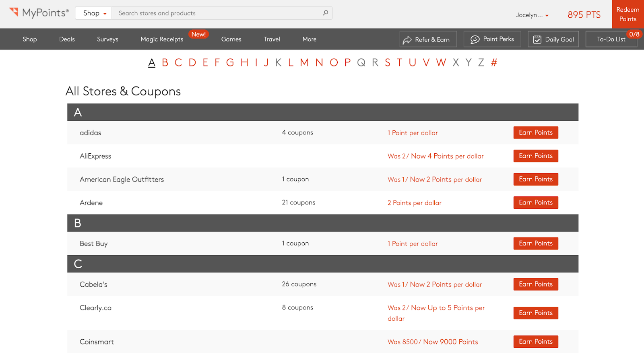
Task: Open the Deals nav menu
Action: click(x=67, y=39)
